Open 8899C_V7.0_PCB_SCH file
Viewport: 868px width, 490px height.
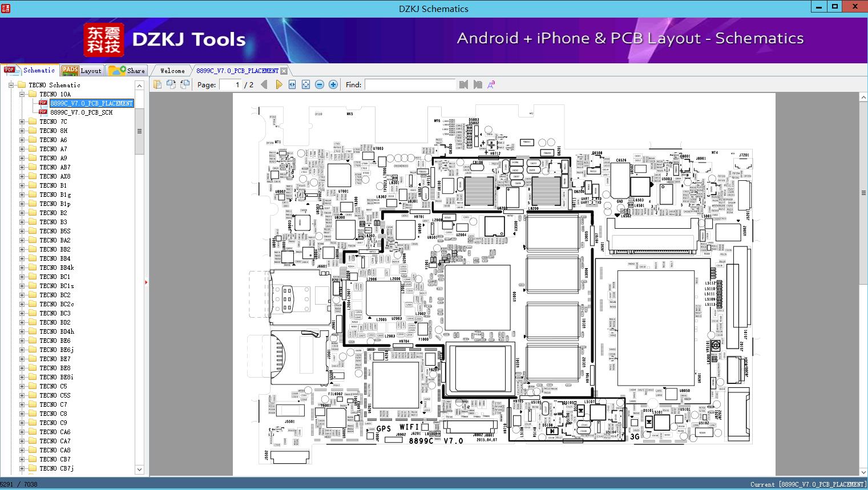click(x=81, y=112)
